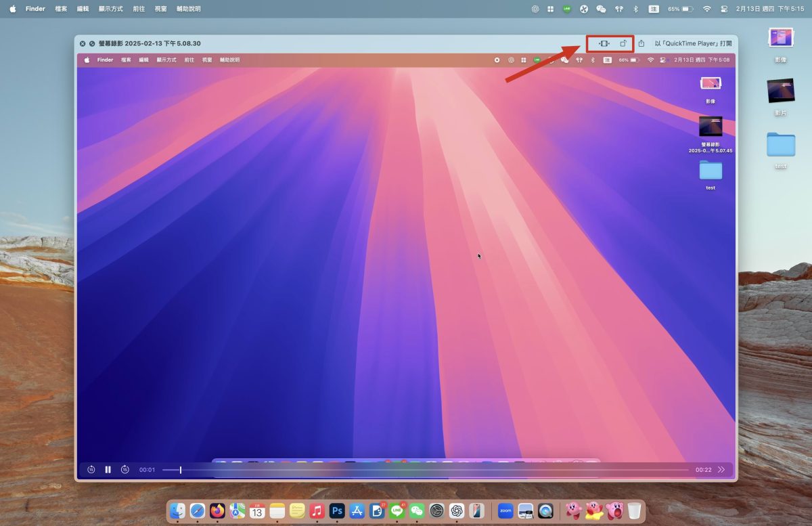
Task: Click the ChatGPT status icon in menu bar
Action: 535,9
